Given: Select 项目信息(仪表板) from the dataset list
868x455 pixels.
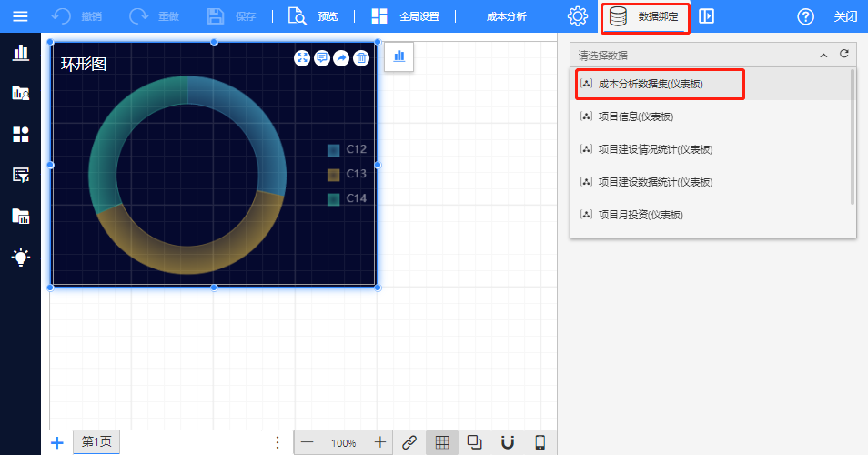Looking at the screenshot, I should click(x=636, y=116).
